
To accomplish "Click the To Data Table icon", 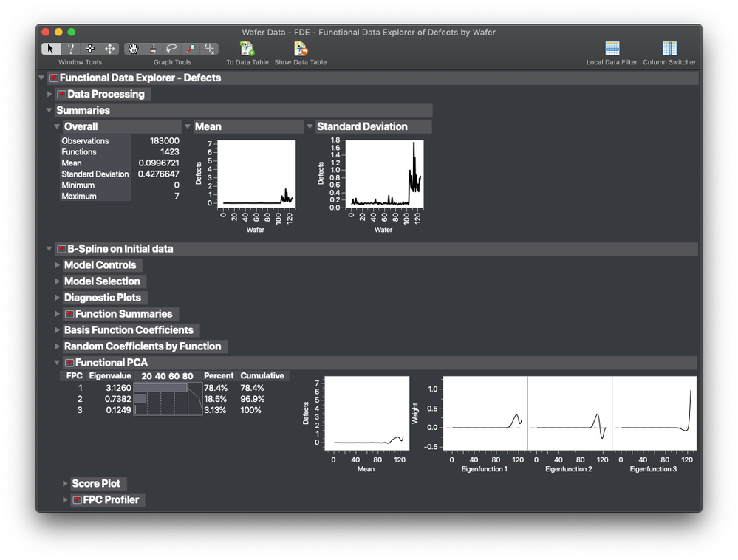I will 247,49.
